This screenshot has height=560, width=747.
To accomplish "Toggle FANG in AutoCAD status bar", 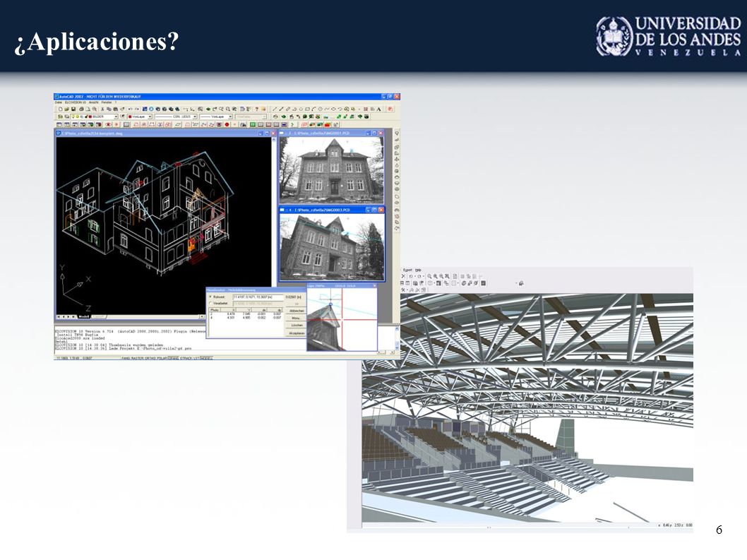I will point(126,358).
